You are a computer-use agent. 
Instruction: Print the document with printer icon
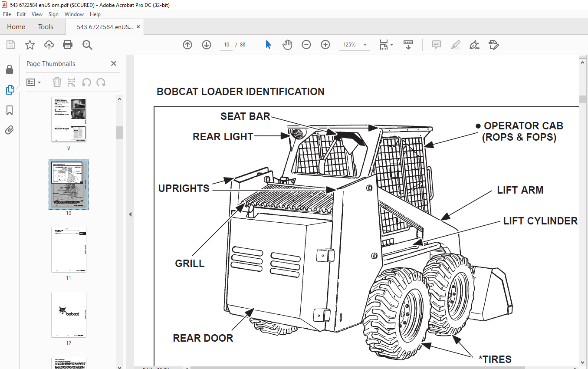click(x=68, y=45)
